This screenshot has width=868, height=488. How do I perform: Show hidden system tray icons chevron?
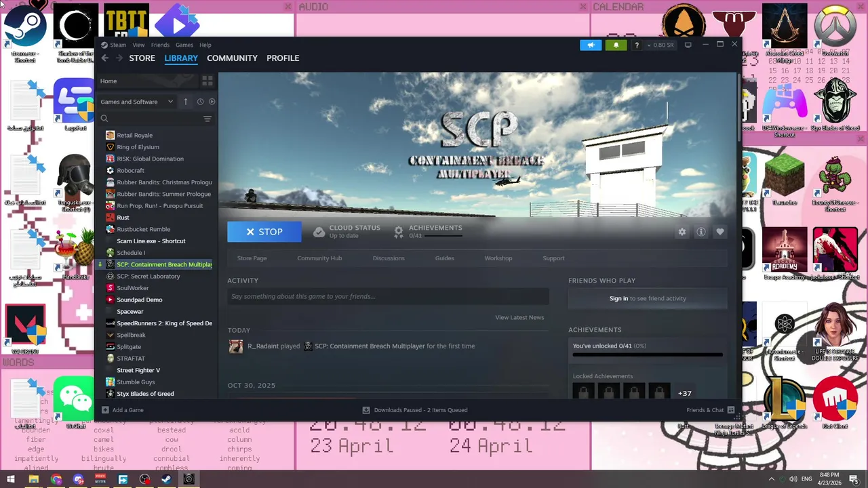pyautogui.click(x=771, y=479)
